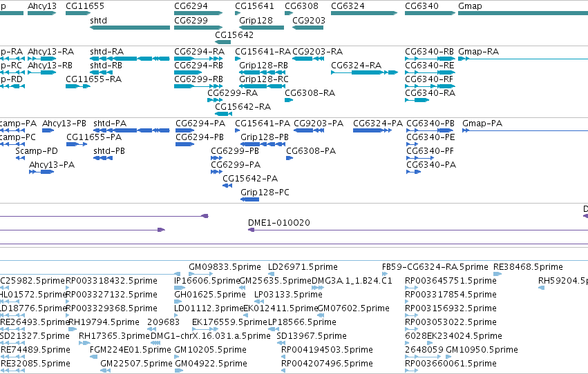
Task: Open the CG6324-RA transcript label
Action: point(357,66)
